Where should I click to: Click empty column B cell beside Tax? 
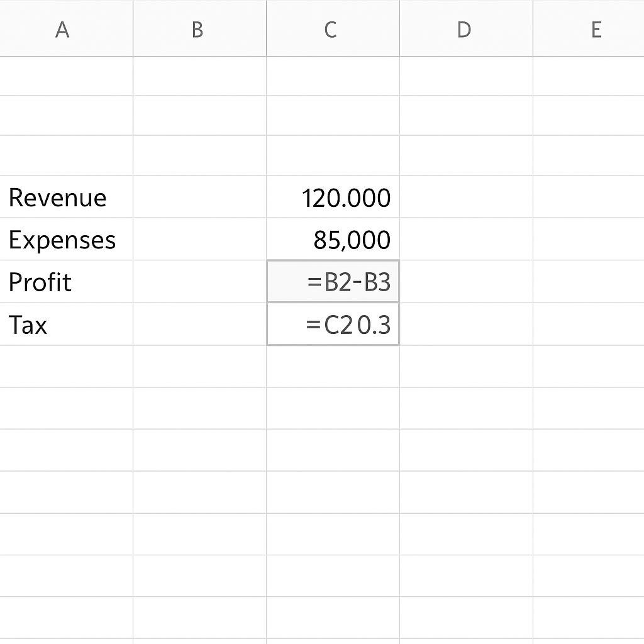[x=199, y=325]
